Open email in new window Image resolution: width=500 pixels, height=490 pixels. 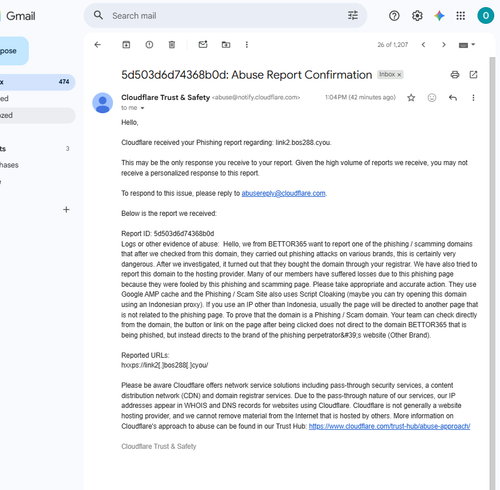pyautogui.click(x=473, y=75)
